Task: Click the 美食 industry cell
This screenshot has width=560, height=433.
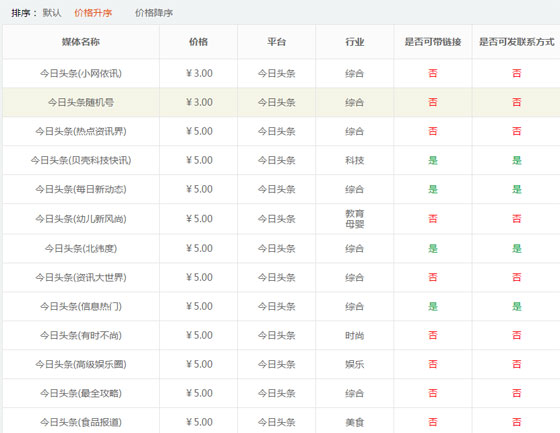Action: click(355, 422)
